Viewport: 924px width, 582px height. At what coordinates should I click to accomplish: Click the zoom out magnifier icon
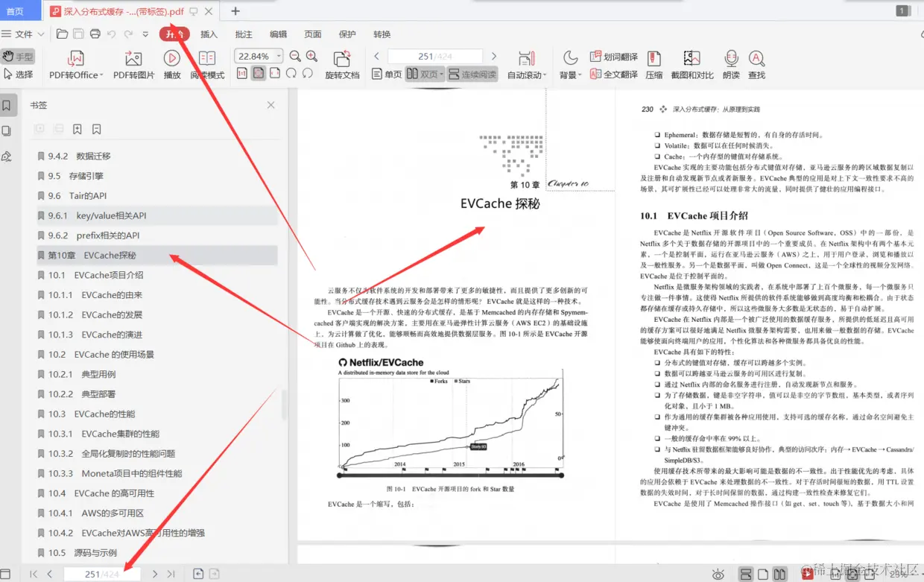pyautogui.click(x=295, y=57)
